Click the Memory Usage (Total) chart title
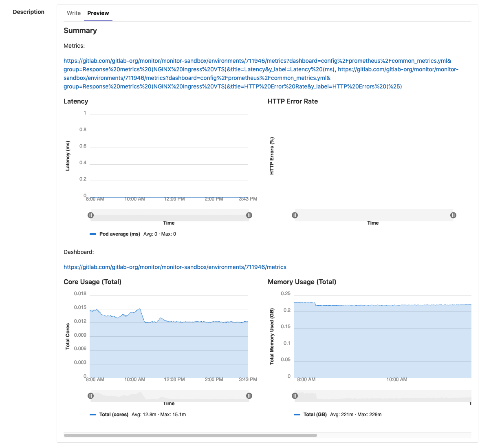The width and height of the screenshot is (480, 448). [302, 282]
